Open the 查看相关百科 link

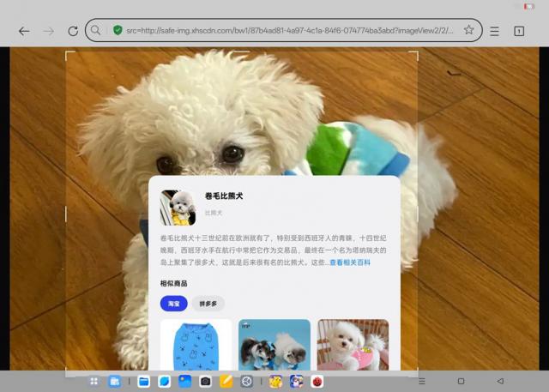click(350, 262)
